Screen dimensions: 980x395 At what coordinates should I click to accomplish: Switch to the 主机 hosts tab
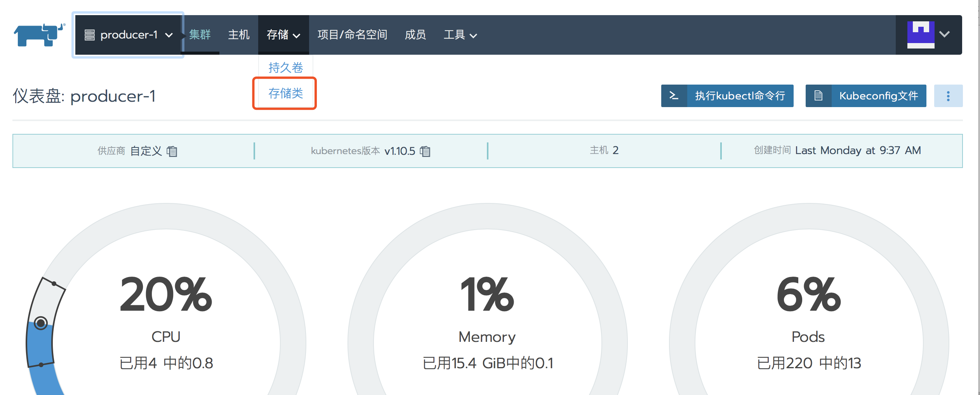coord(238,35)
